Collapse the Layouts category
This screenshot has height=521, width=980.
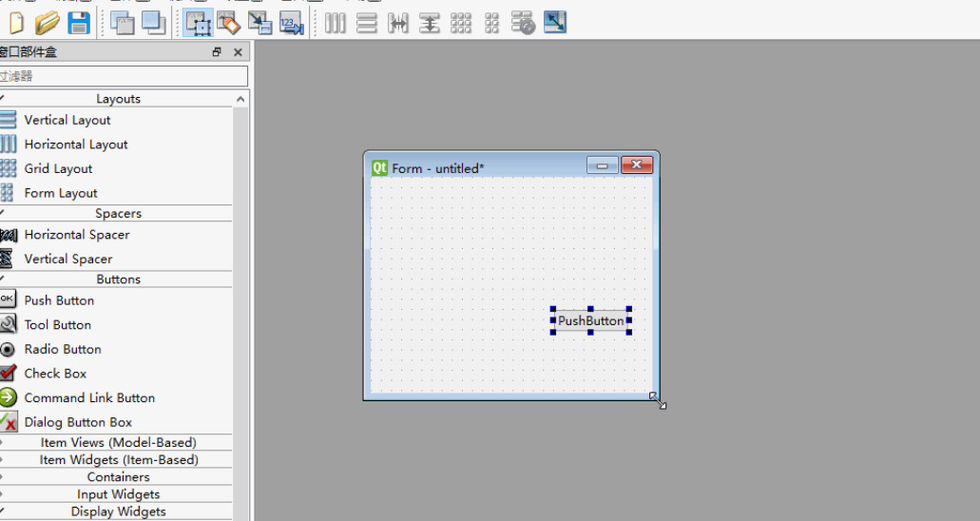pos(116,99)
